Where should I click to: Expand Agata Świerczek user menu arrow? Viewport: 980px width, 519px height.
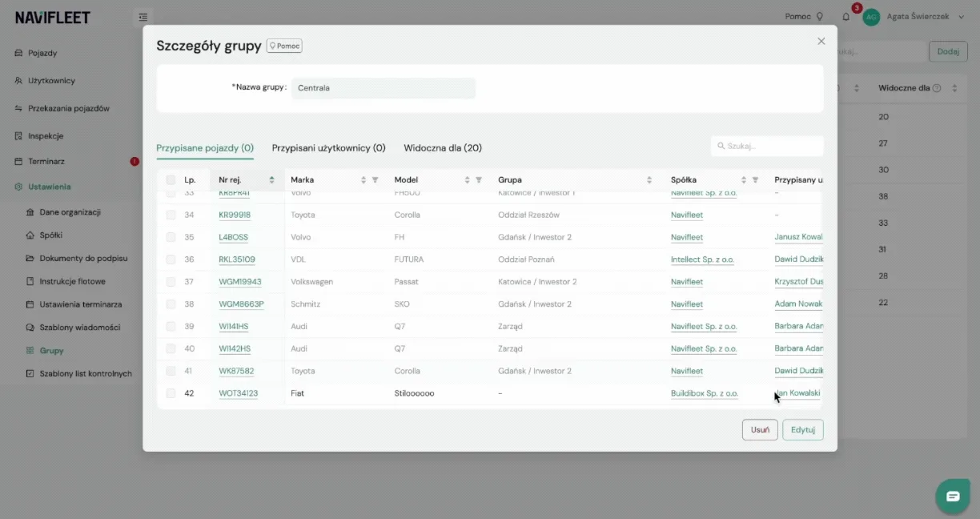click(x=961, y=17)
